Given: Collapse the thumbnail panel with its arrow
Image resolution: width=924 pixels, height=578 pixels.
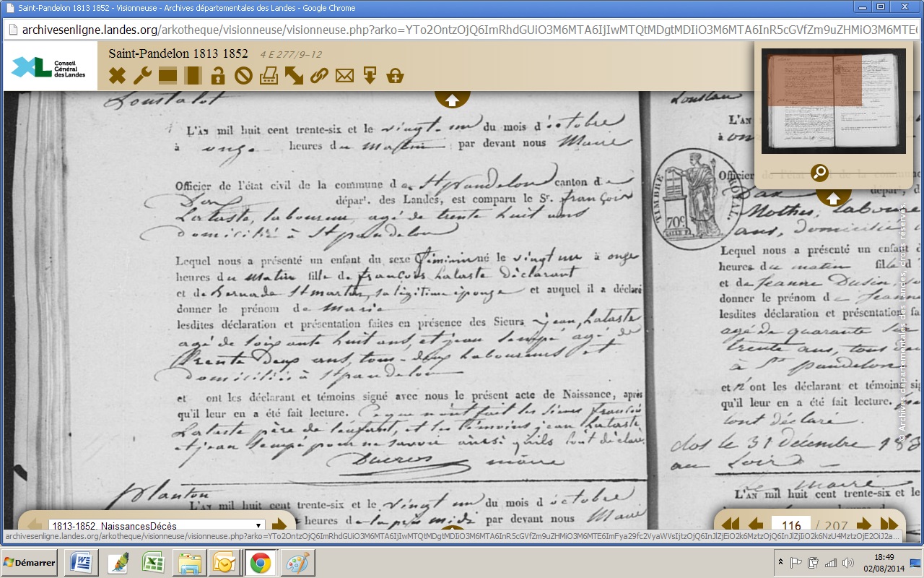Looking at the screenshot, I should tap(833, 197).
